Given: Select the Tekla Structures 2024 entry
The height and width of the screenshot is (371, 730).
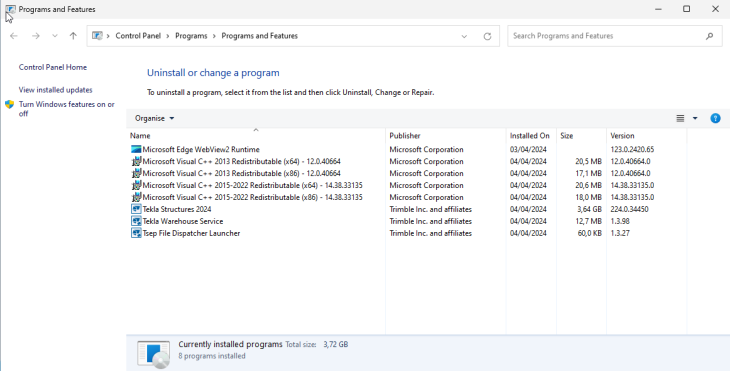Looking at the screenshot, I should (406, 209).
